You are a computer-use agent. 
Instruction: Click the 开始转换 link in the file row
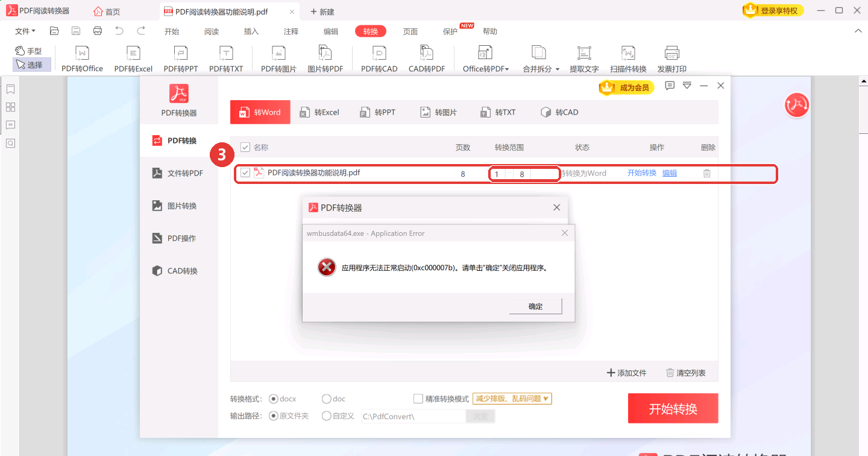[x=642, y=173]
